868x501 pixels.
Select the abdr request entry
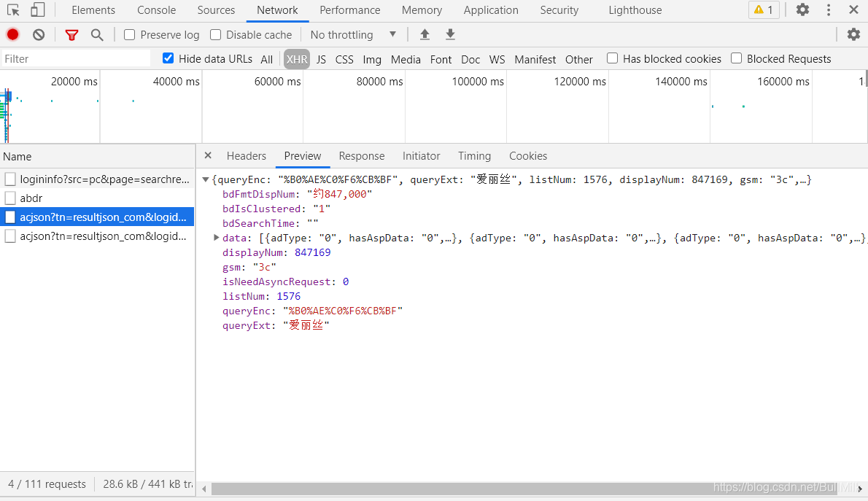coord(34,198)
